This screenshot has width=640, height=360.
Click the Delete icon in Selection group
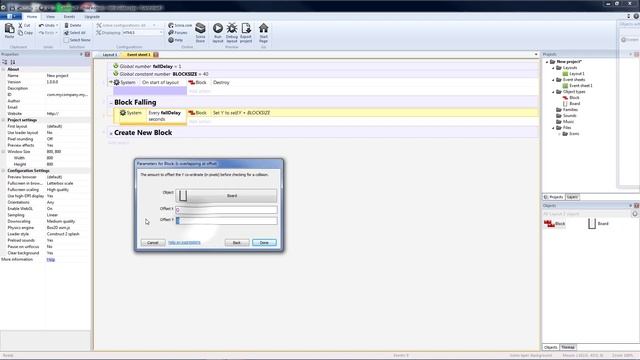pyautogui.click(x=66, y=25)
